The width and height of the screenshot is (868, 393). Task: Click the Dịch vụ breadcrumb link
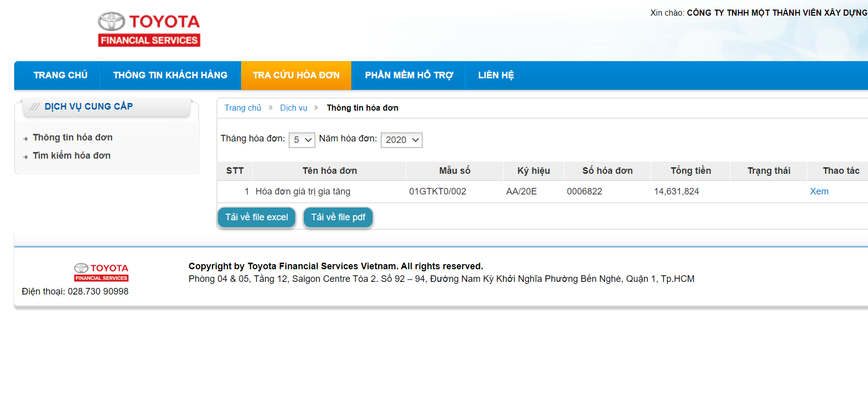293,108
